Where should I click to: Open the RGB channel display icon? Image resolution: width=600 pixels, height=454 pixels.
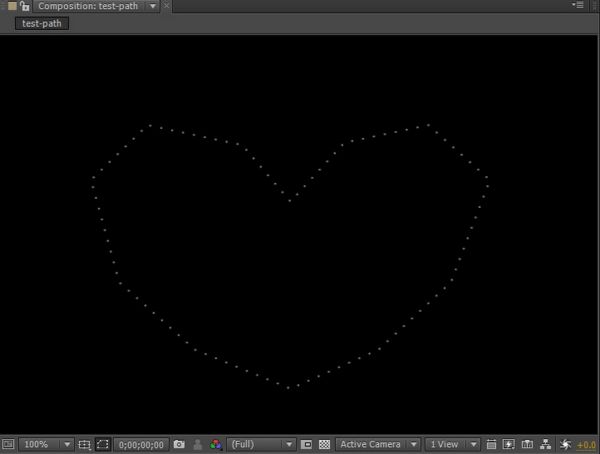[x=216, y=444]
